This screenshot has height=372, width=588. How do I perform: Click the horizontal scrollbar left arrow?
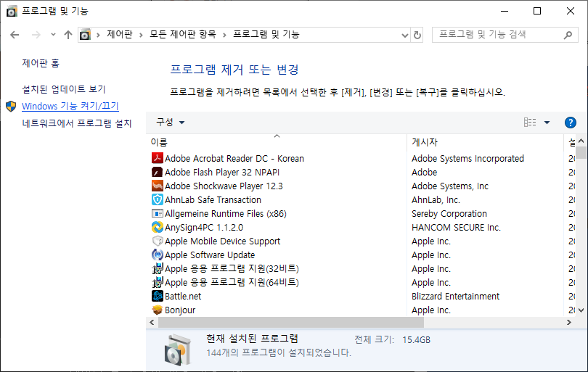click(152, 322)
